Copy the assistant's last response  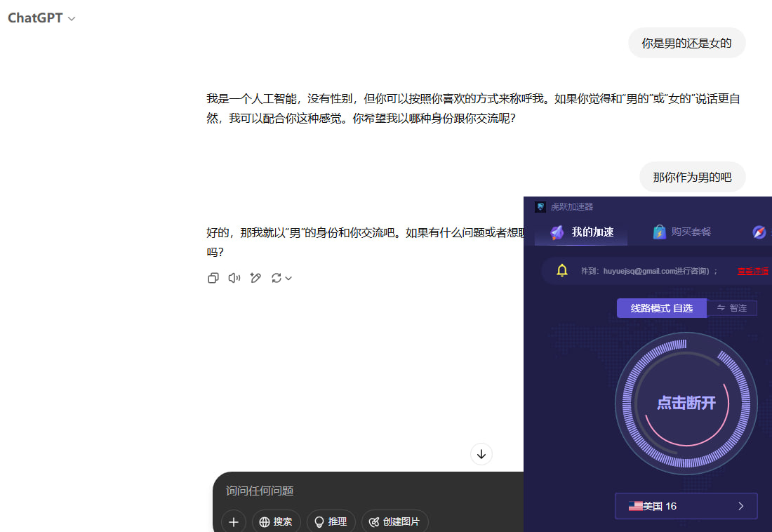213,278
